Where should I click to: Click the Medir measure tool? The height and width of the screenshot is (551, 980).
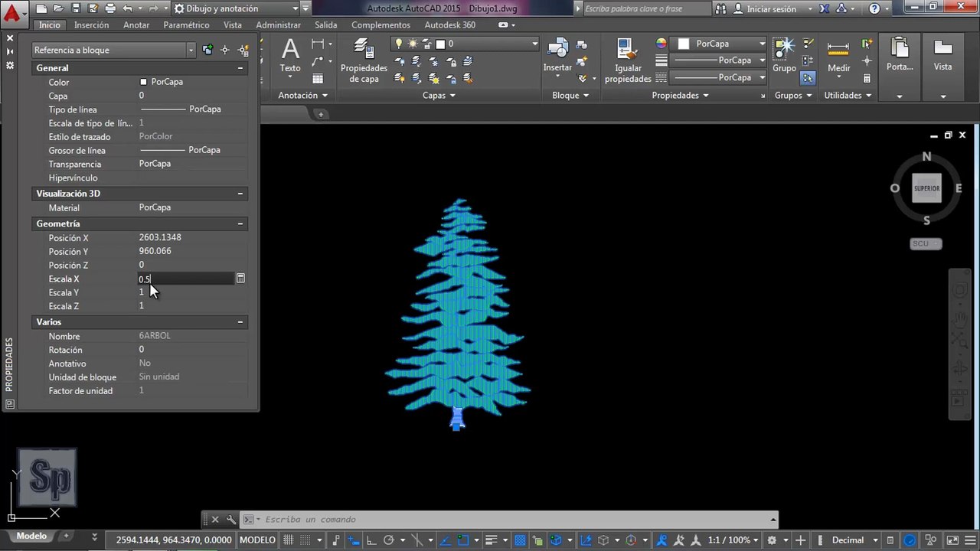[838, 57]
